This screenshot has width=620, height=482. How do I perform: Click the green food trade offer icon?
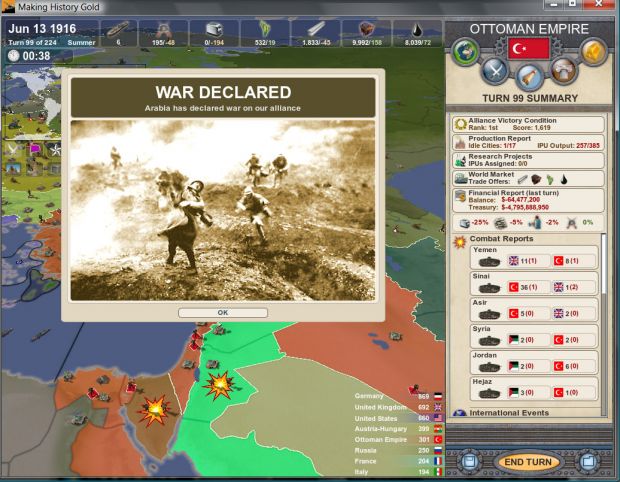550,180
